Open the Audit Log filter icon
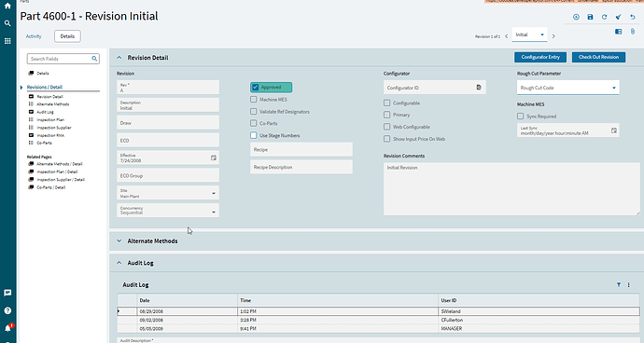Screen dimensions: 644x343 (619, 284)
